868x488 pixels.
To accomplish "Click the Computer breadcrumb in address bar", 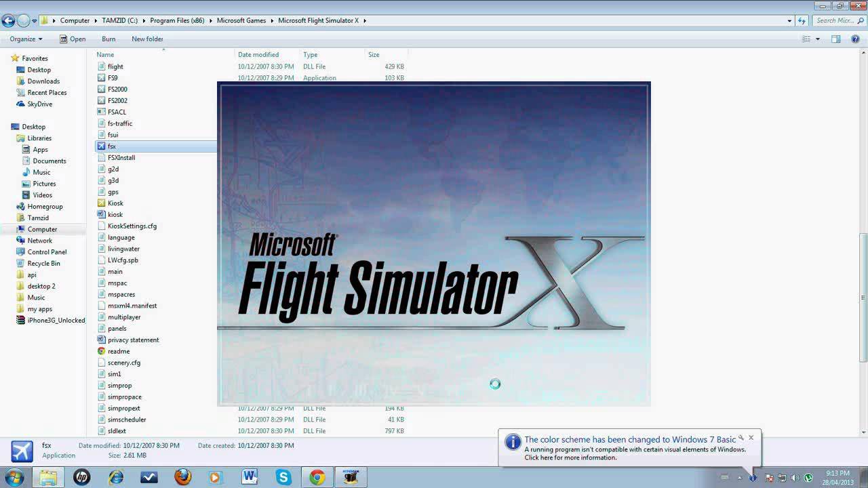I will tap(75, 20).
